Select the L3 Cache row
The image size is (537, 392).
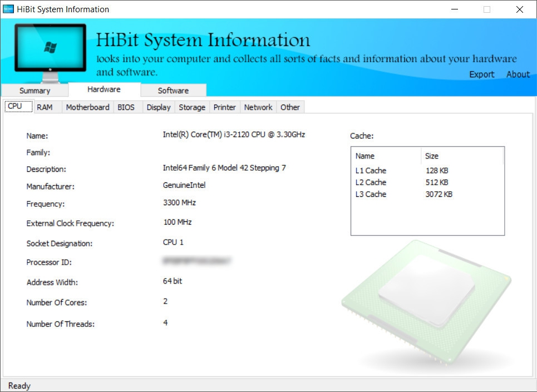pos(427,194)
